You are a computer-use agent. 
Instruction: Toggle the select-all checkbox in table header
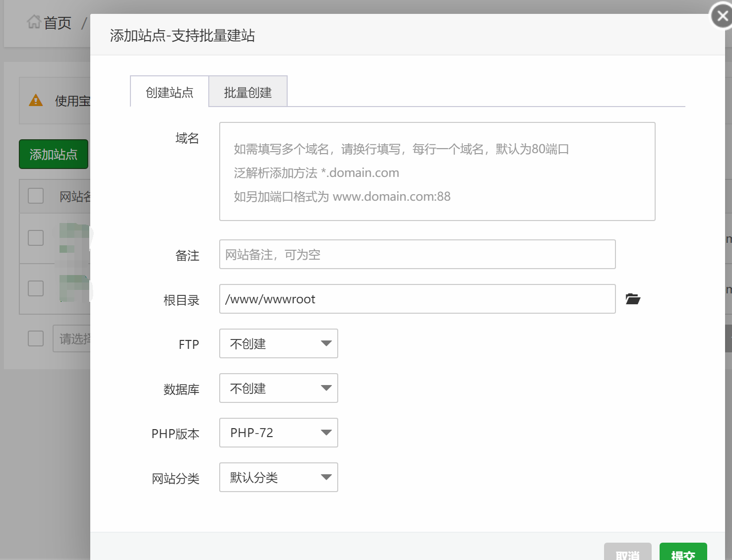35,196
